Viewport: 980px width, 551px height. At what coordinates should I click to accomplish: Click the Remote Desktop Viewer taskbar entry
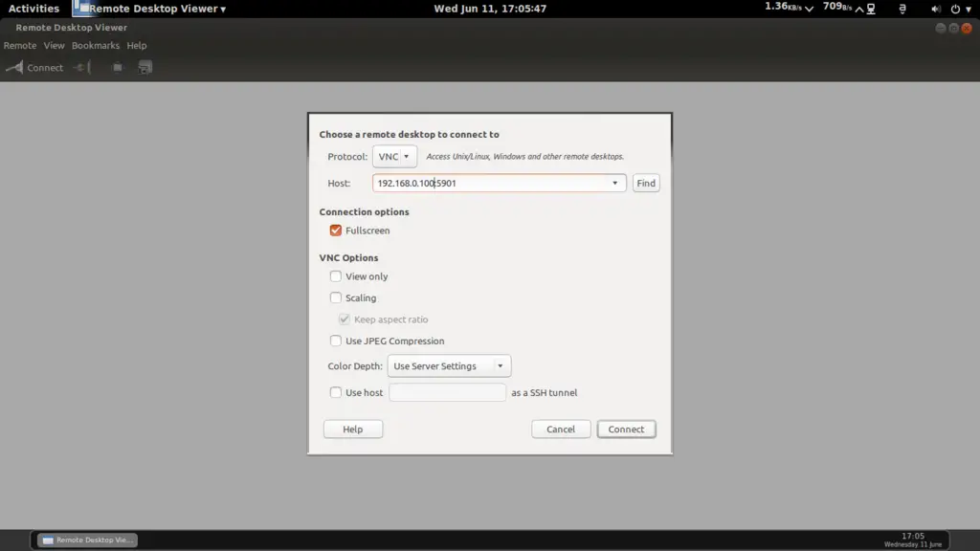(87, 540)
